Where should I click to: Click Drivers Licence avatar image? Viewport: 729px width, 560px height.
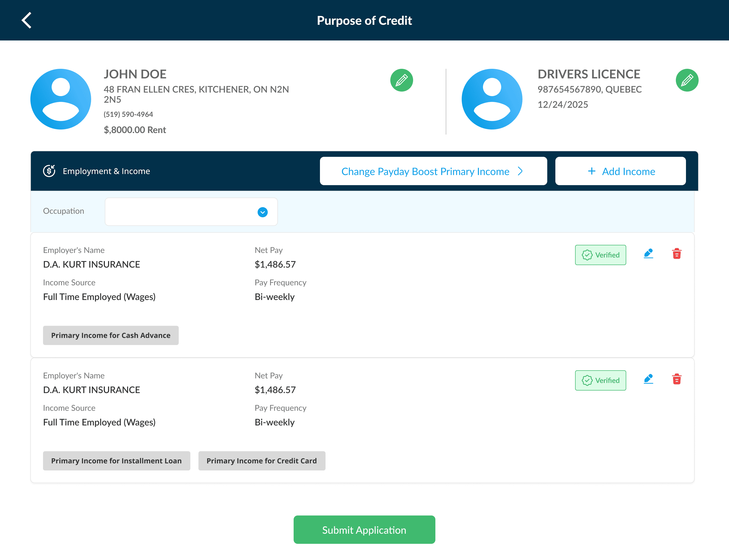tap(492, 99)
